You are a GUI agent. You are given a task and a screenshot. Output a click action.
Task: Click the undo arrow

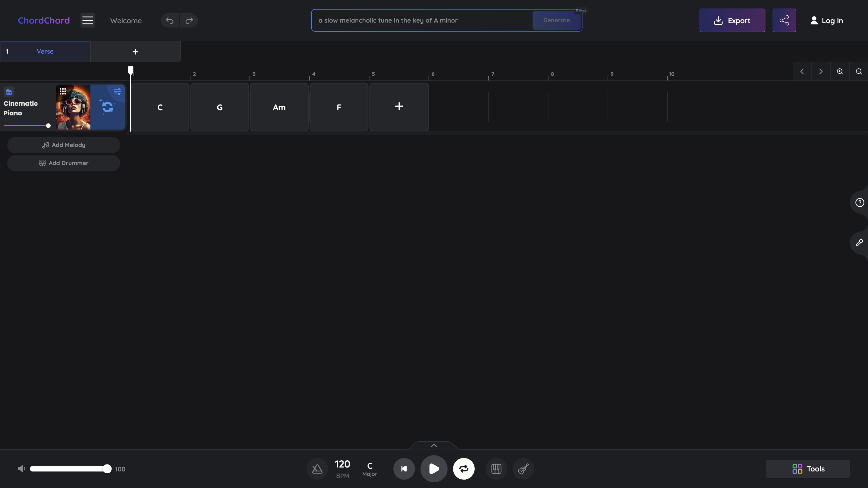click(x=169, y=20)
